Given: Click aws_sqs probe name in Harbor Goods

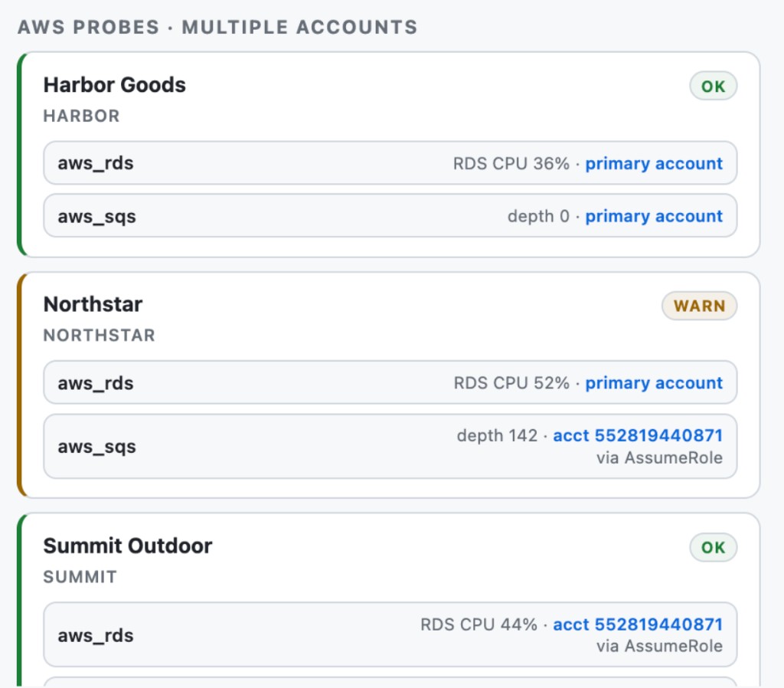Looking at the screenshot, I should (96, 217).
